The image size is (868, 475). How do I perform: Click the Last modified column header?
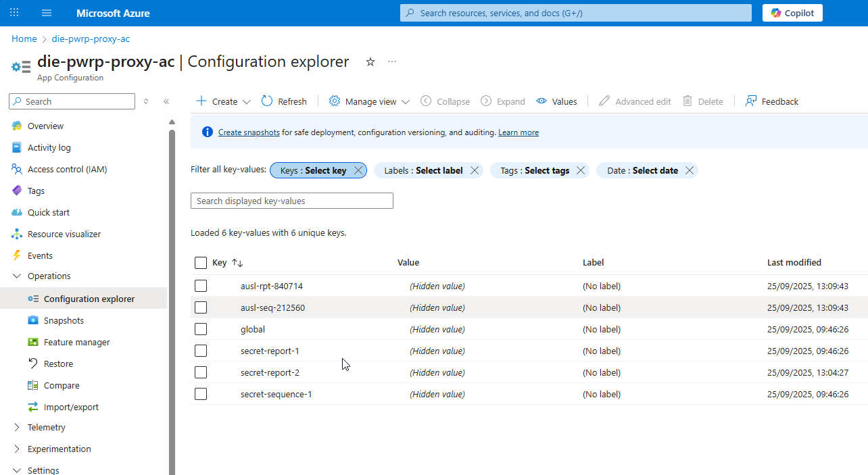pyautogui.click(x=794, y=262)
